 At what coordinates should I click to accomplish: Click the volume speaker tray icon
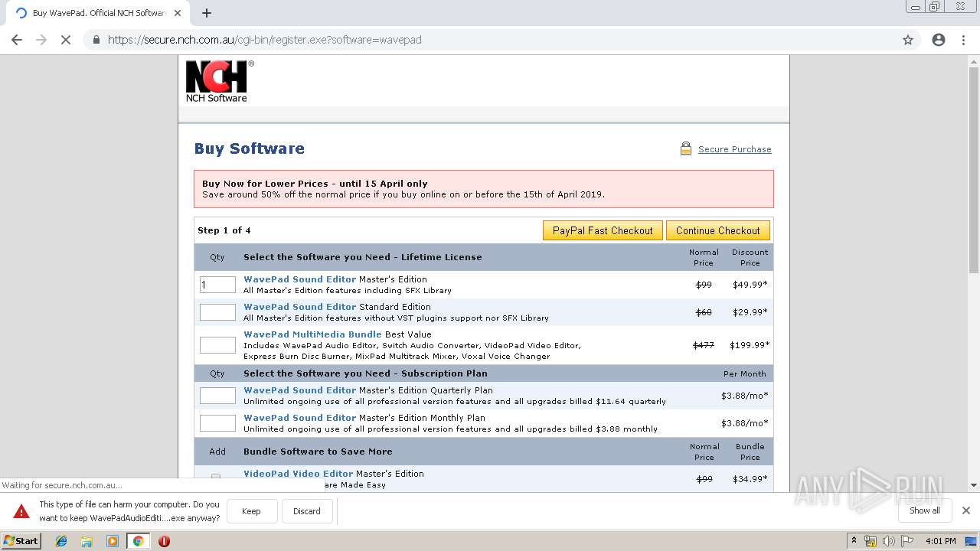pos(889,541)
